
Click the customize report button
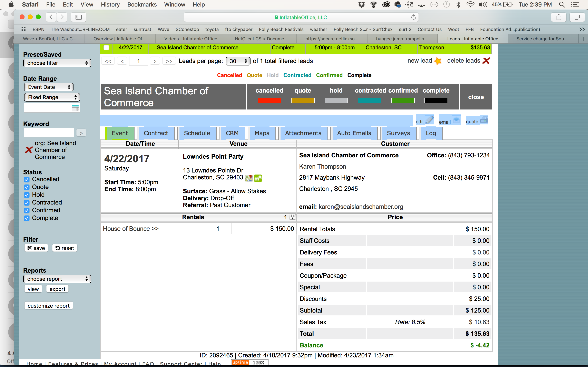click(49, 306)
